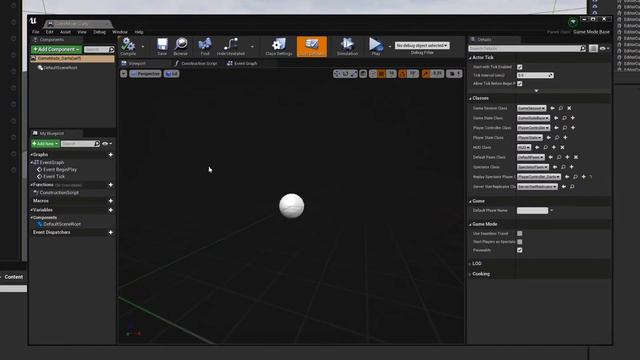The width and height of the screenshot is (640, 360).
Task: Open scale snap value dropdown
Action: [x=438, y=73]
